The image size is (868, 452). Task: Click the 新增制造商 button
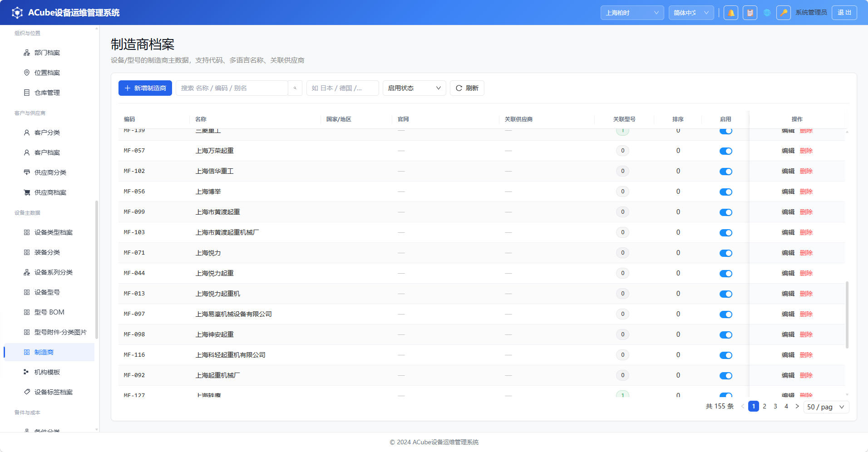click(145, 88)
